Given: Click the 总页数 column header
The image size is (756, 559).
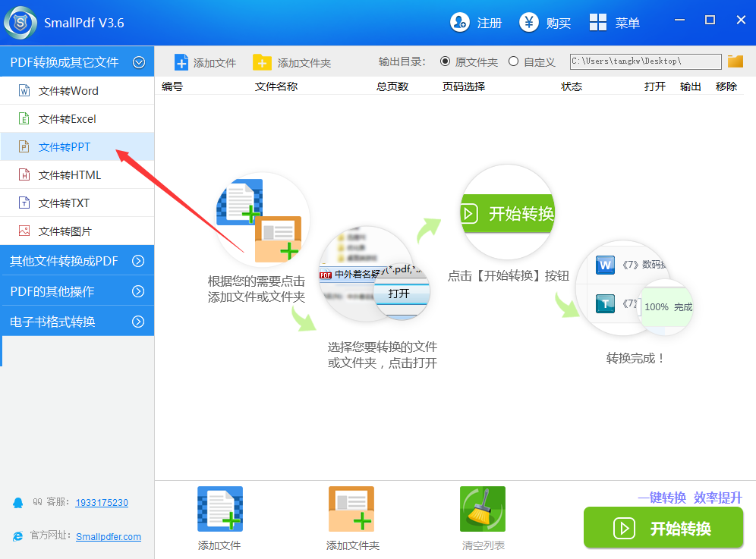Looking at the screenshot, I should (392, 86).
